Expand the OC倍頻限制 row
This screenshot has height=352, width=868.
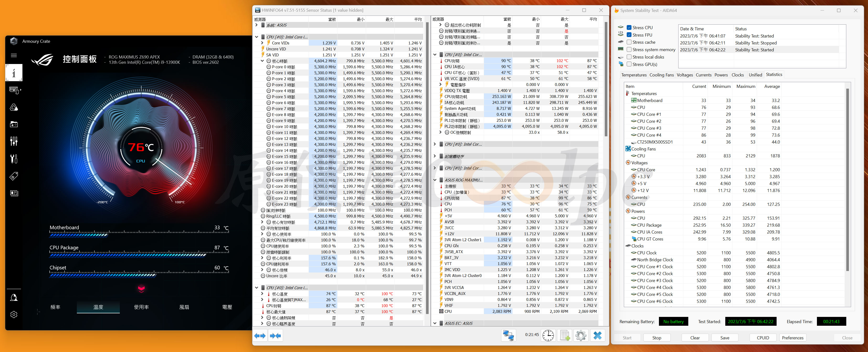pyautogui.click(x=440, y=132)
